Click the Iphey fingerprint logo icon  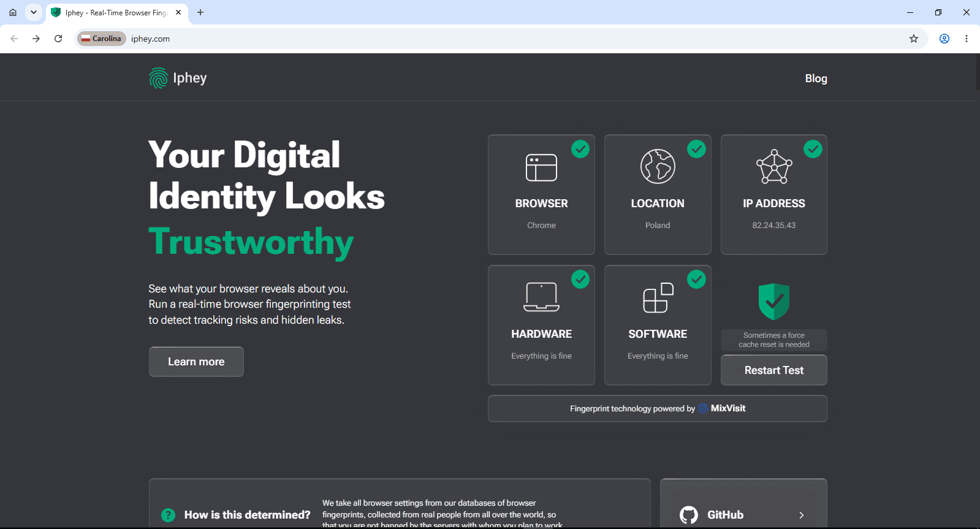click(x=158, y=78)
